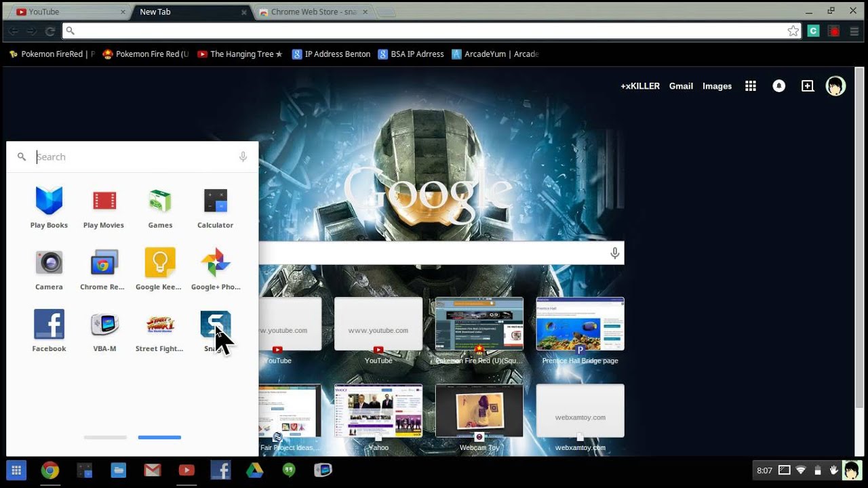
Task: Click the red extension icon
Action: click(x=833, y=30)
